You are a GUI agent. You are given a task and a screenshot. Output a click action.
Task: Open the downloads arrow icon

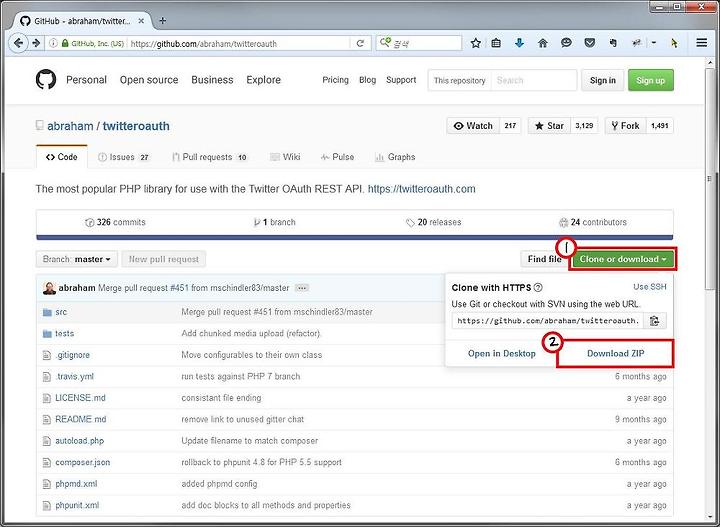coord(519,43)
